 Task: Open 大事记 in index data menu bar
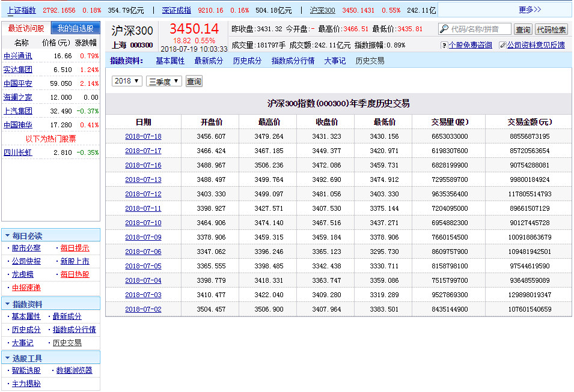point(335,61)
